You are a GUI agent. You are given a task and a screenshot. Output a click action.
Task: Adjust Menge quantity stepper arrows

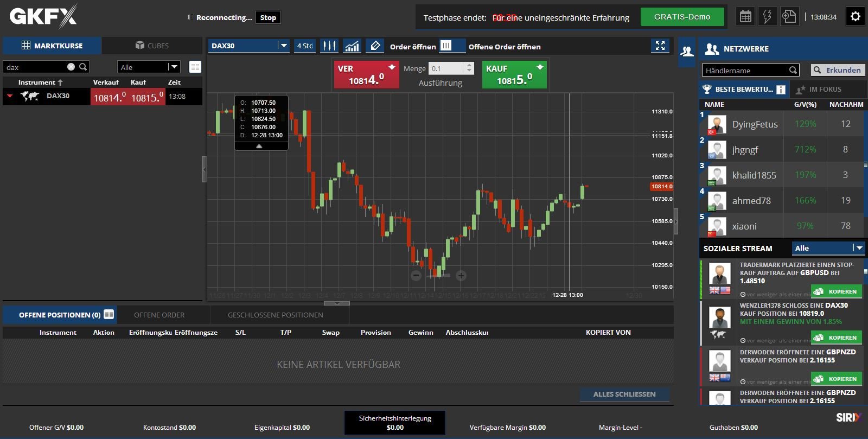click(469, 68)
